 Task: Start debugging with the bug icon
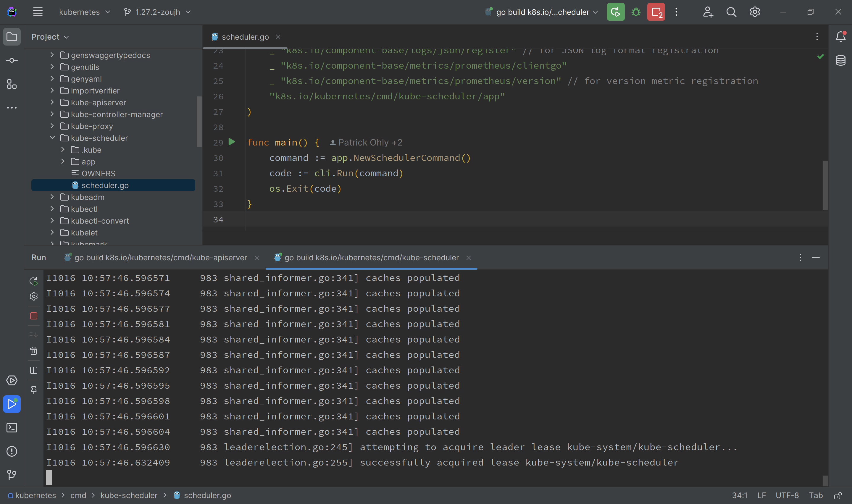pyautogui.click(x=636, y=12)
